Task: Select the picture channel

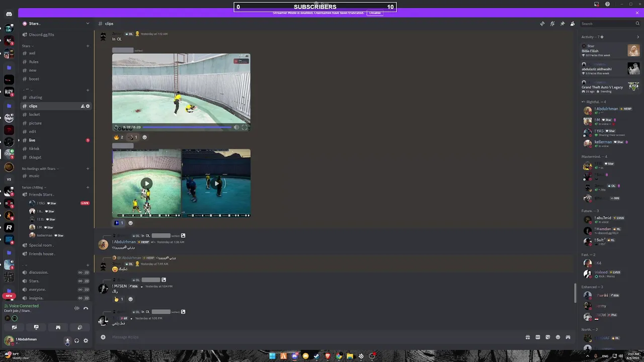Action: click(x=55, y=123)
